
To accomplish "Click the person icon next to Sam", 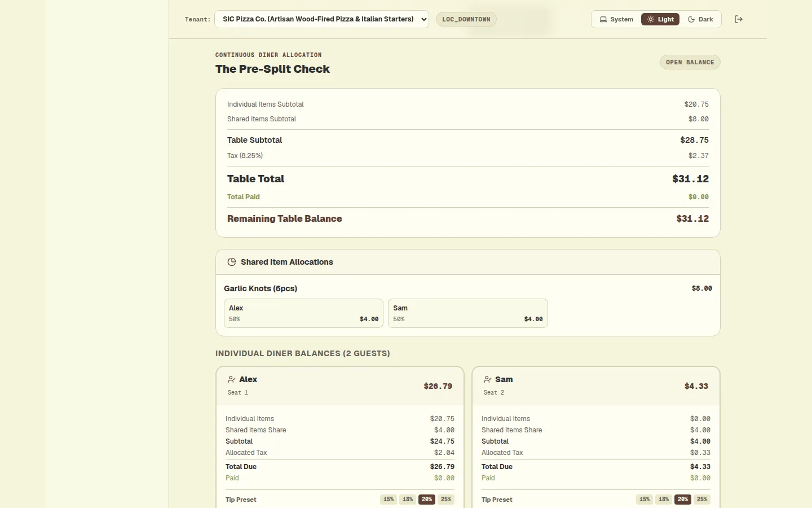I will point(487,379).
